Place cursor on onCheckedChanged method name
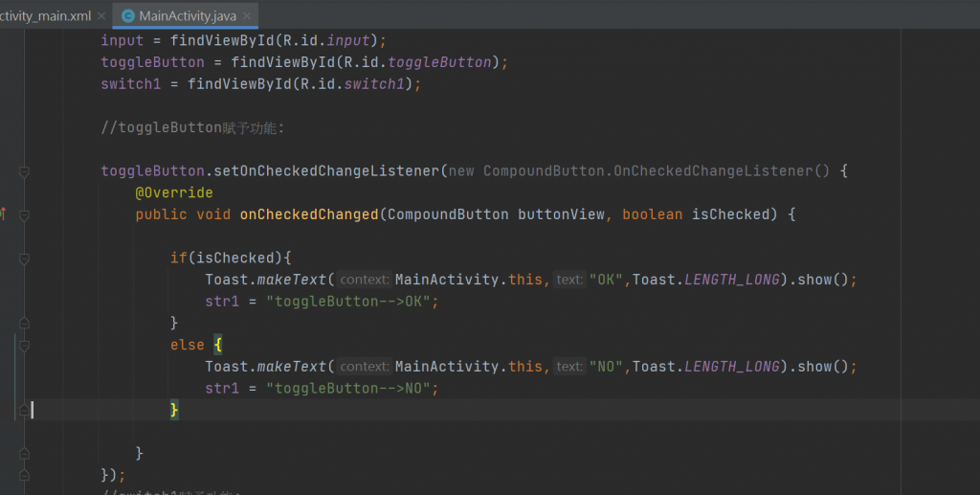 309,214
